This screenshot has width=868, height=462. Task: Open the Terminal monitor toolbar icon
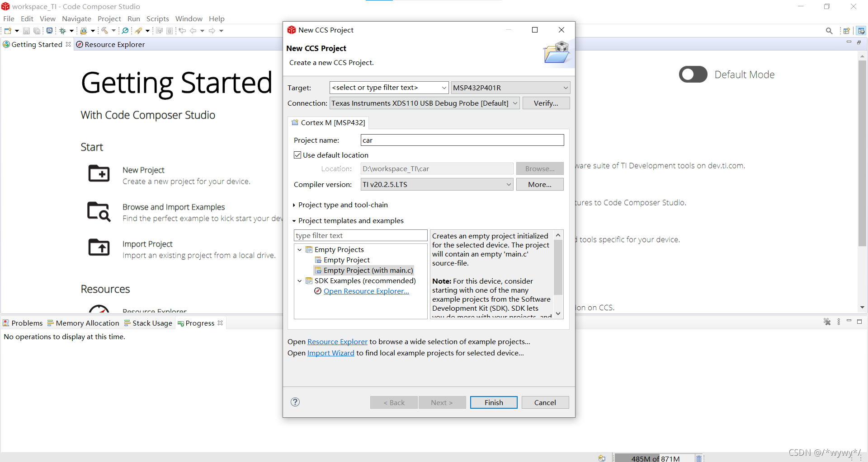(x=49, y=31)
